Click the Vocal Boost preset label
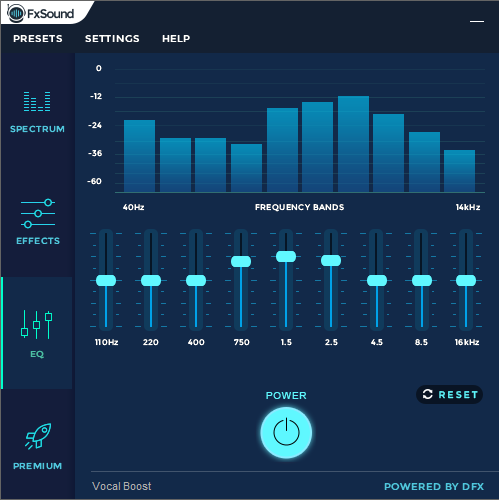 coord(122,486)
